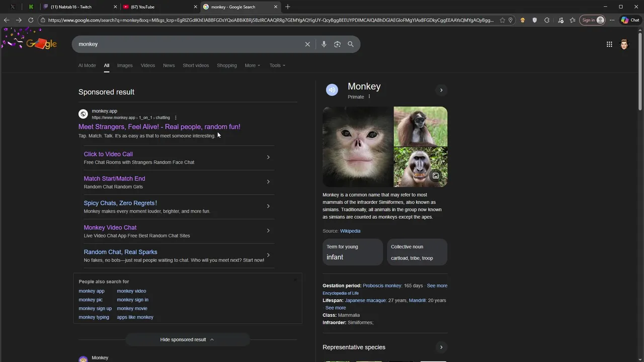644x362 pixels.
Task: Open the Match Start/Match End sitelink
Action: pos(114,178)
